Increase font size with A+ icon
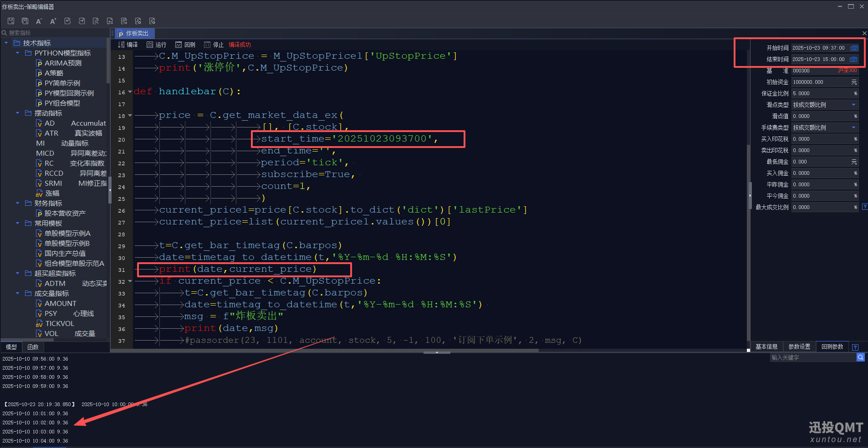The width and height of the screenshot is (868, 448). (x=53, y=21)
